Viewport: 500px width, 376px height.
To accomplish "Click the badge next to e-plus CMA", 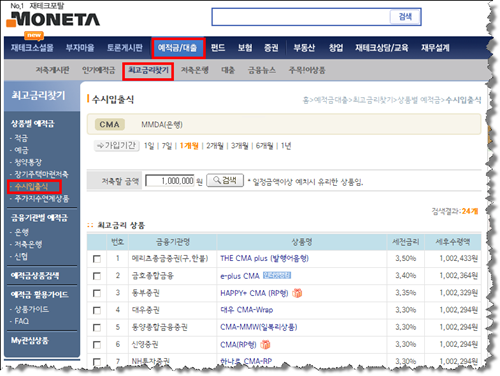I will click(x=277, y=275).
